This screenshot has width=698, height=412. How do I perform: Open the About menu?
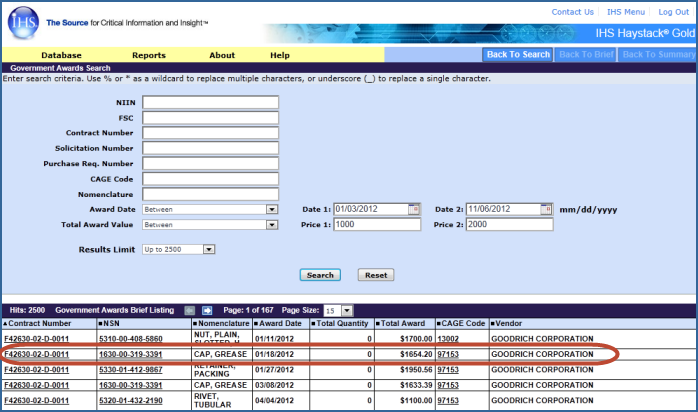pyautogui.click(x=222, y=55)
